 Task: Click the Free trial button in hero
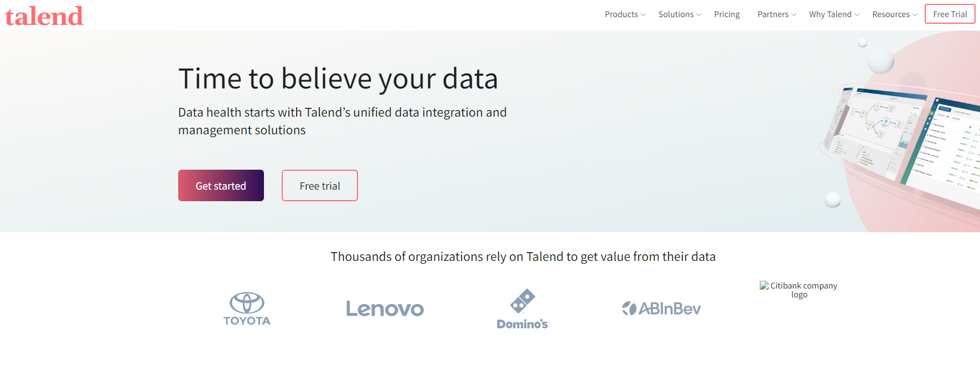click(320, 186)
